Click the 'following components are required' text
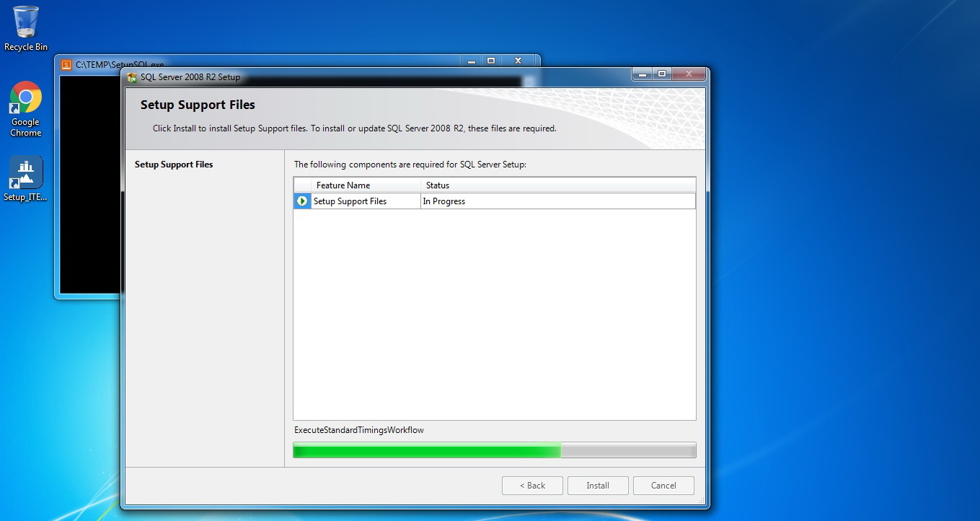 pyautogui.click(x=410, y=165)
